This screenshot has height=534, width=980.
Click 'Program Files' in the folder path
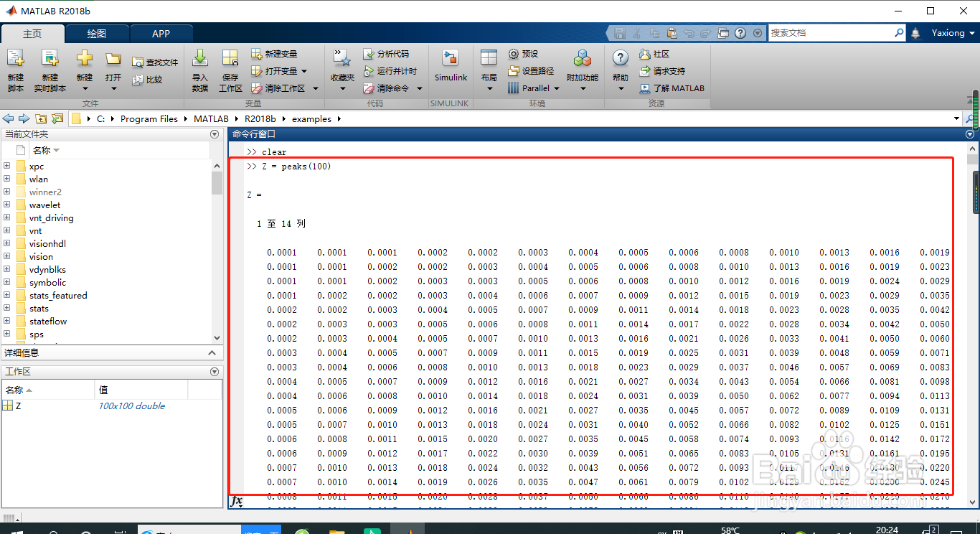point(149,119)
